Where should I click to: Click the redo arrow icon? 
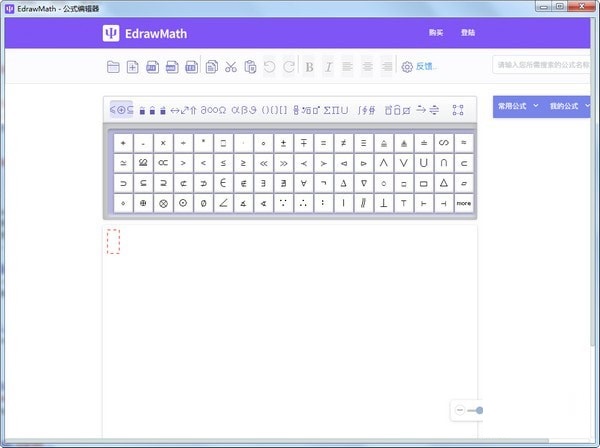[288, 67]
